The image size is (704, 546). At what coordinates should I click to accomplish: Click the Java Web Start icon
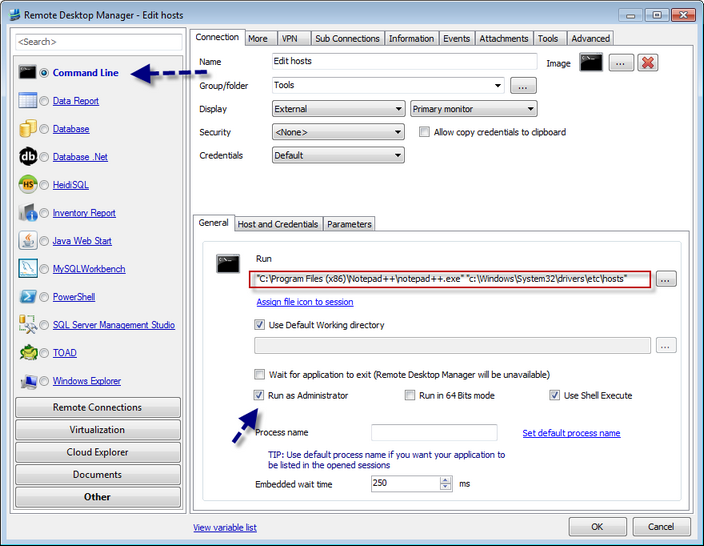click(x=28, y=241)
